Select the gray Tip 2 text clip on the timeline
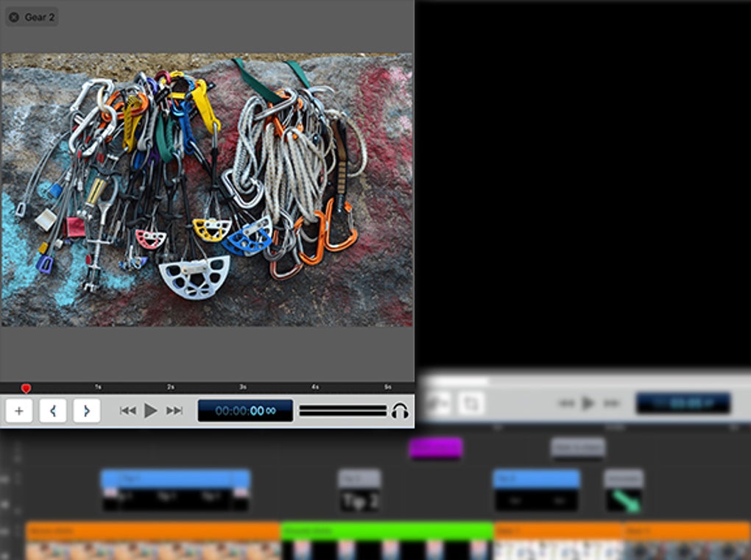This screenshot has height=560, width=751. click(x=359, y=491)
